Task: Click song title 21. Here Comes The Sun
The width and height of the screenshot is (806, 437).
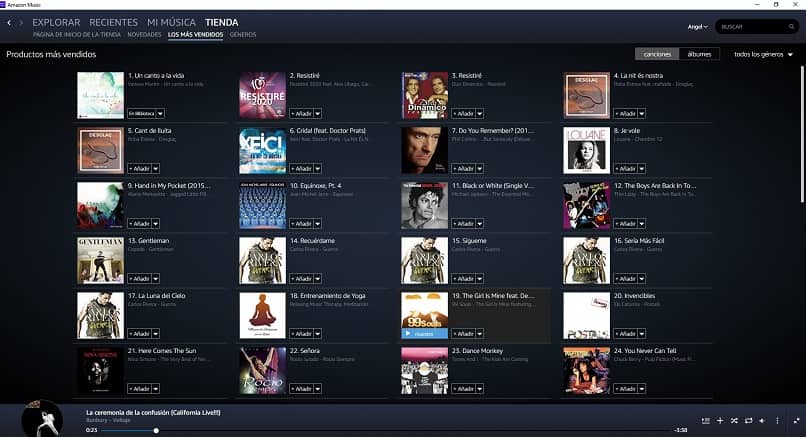Action: [x=162, y=351]
